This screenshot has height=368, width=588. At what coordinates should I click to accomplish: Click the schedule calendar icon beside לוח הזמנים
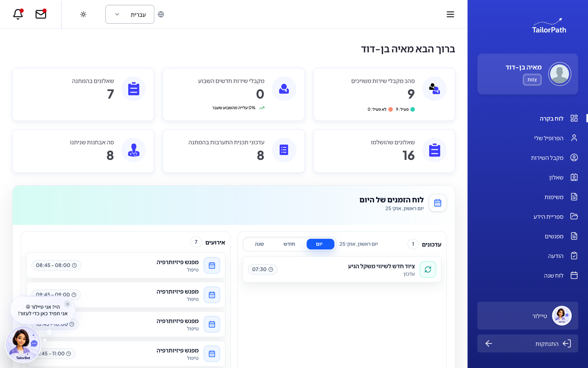[438, 203]
